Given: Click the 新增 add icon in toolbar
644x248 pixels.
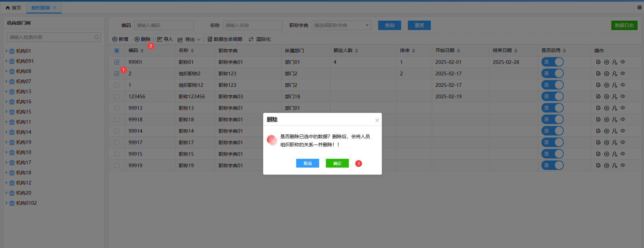Looking at the screenshot, I should click(115, 40).
